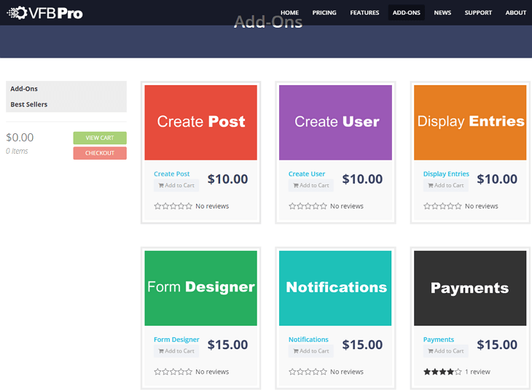Image resolution: width=532 pixels, height=392 pixels.
Task: Open the Support menu item
Action: tap(478, 12)
